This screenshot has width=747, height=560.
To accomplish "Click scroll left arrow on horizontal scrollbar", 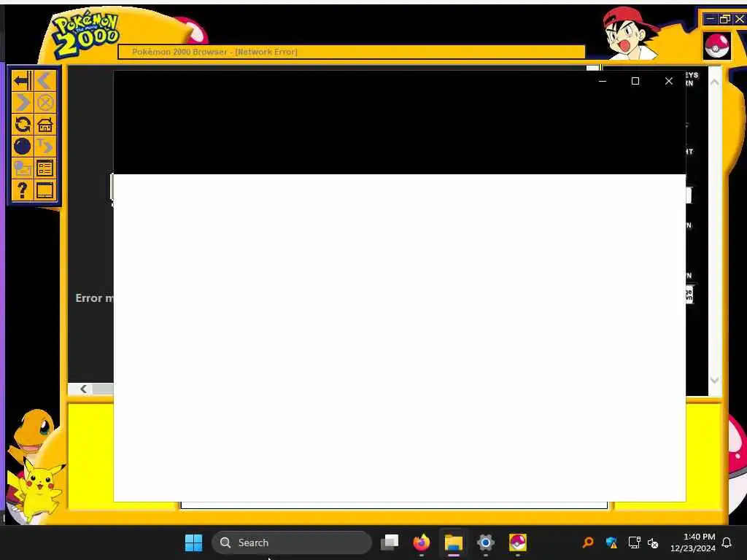I will tap(83, 389).
